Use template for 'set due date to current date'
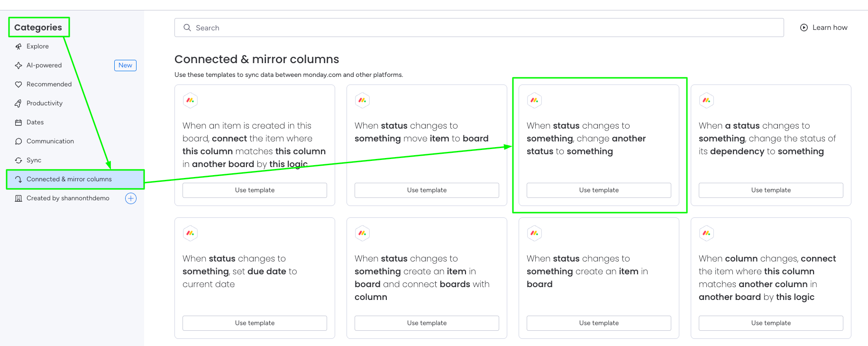Image resolution: width=868 pixels, height=346 pixels. click(255, 323)
